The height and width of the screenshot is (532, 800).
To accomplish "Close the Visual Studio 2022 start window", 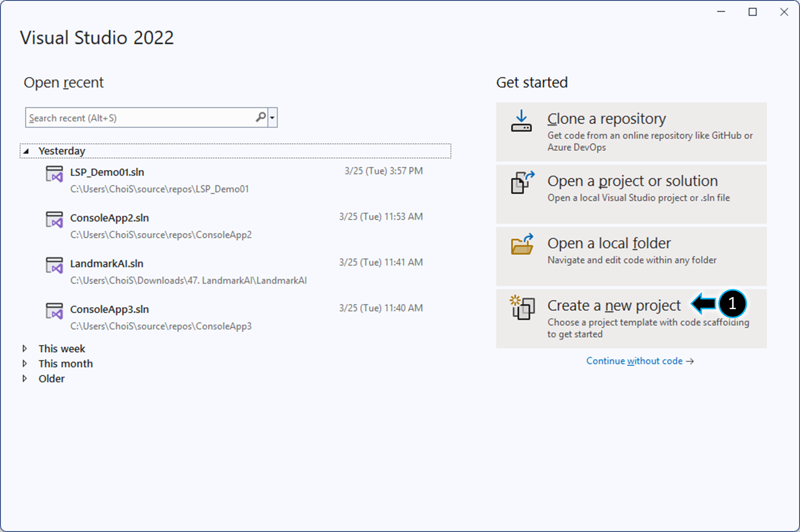I will tap(784, 12).
